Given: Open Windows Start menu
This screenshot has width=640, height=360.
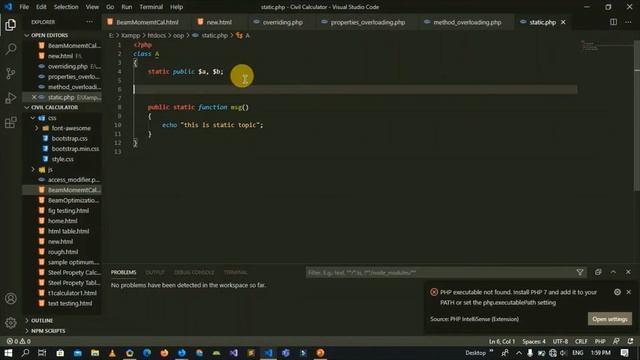Looking at the screenshot, I should pos(8,353).
